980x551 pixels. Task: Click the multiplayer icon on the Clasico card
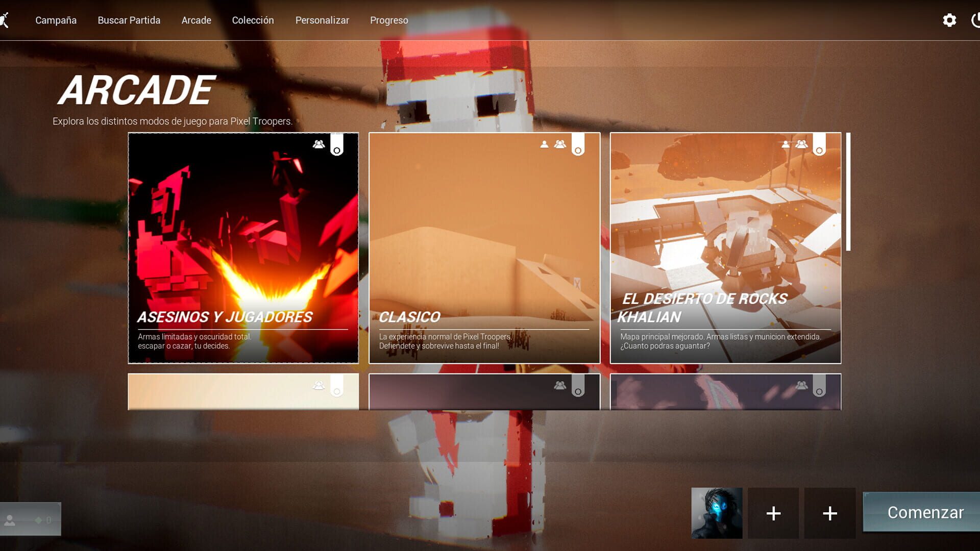point(560,144)
